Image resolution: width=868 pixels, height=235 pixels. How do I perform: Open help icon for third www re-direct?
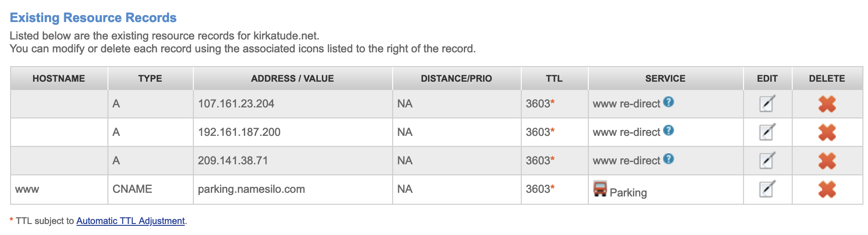point(669,159)
